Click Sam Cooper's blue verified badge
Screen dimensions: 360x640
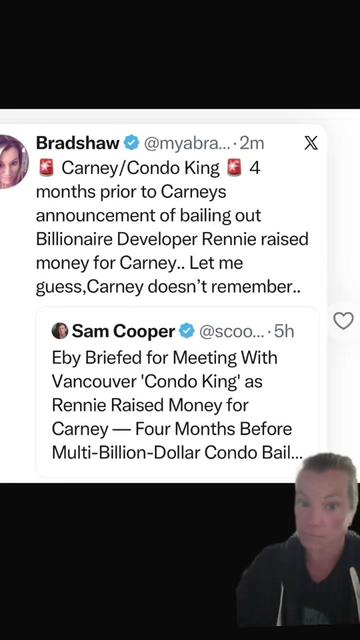coord(187,331)
